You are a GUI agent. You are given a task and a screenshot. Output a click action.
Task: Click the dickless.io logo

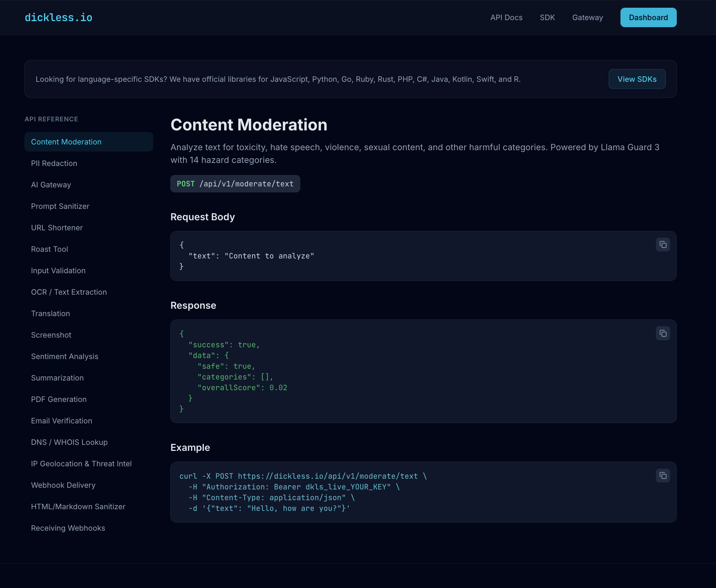58,17
